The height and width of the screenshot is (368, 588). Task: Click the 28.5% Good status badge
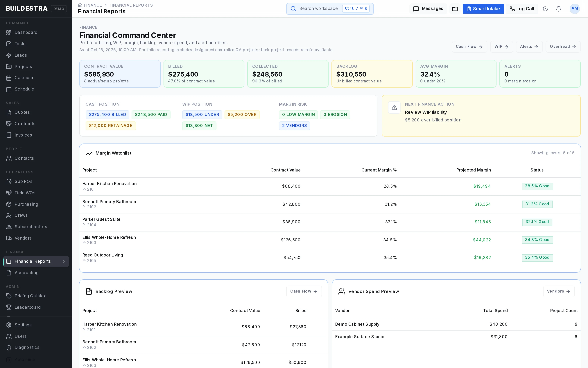(537, 186)
